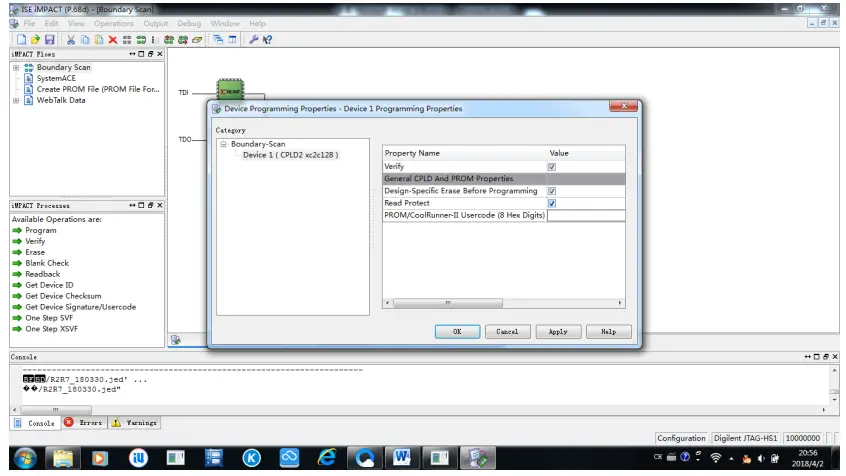The image size is (846, 476).
Task: Expand the WebTalk Data node
Action: pyautogui.click(x=16, y=100)
